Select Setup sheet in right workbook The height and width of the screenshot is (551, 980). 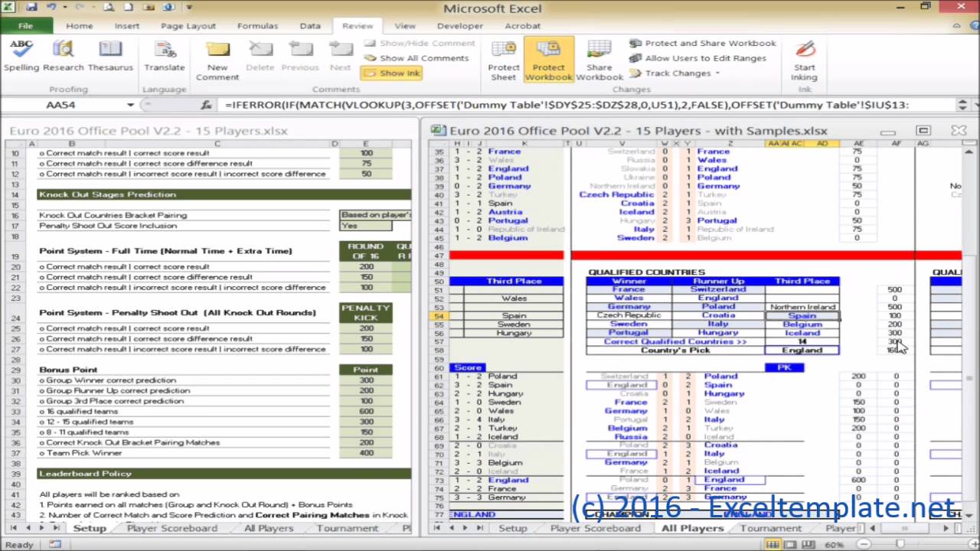[513, 528]
